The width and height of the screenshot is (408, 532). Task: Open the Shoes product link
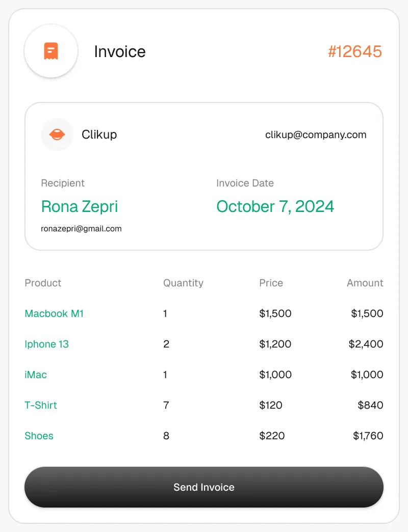pyautogui.click(x=39, y=436)
